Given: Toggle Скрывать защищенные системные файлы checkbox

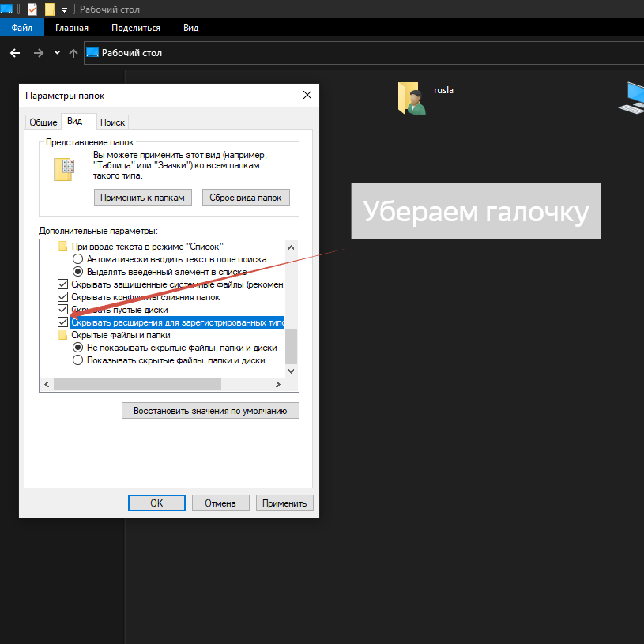Looking at the screenshot, I should (x=63, y=284).
